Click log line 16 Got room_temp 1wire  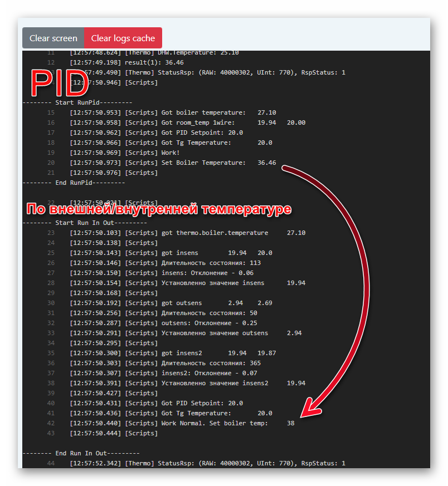(187, 122)
